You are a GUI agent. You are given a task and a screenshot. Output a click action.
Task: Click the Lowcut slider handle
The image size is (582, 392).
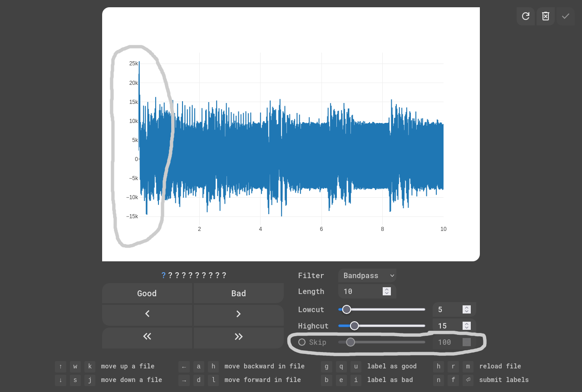click(x=346, y=309)
